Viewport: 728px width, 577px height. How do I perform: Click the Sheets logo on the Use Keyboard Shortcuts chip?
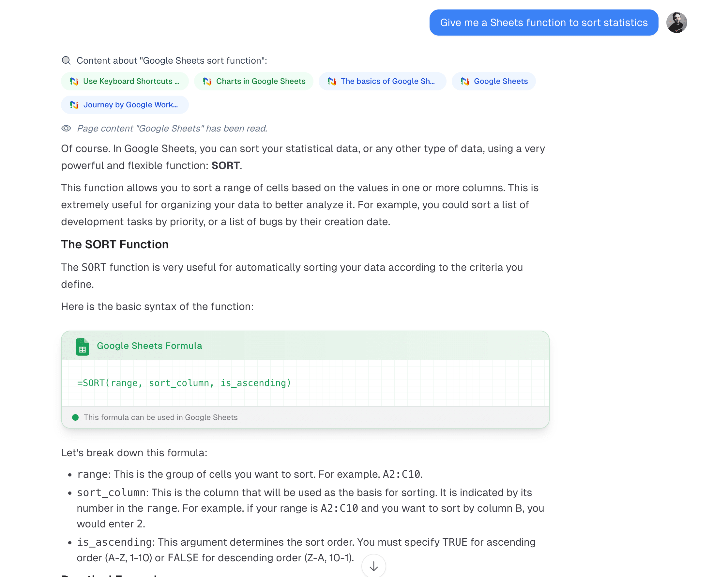75,81
